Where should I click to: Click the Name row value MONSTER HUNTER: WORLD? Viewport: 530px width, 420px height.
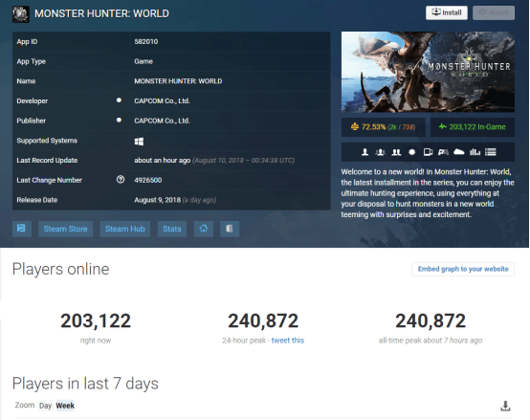click(178, 81)
